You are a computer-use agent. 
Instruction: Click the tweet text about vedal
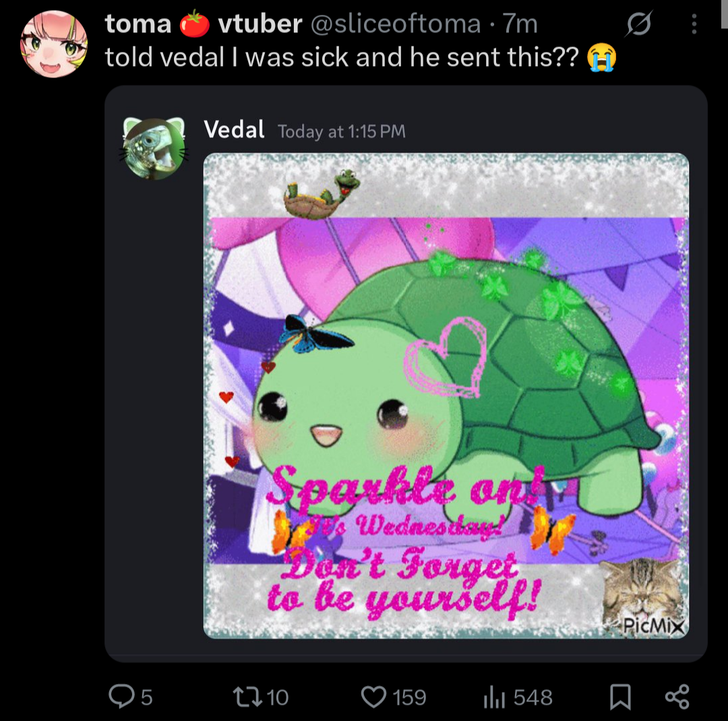361,57
